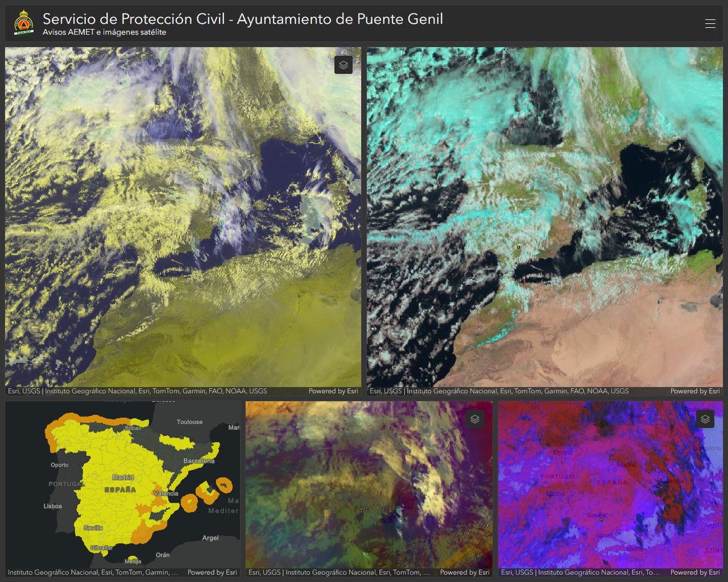Click 'Powered by Esri' on yellow-tinted satellite map
Image resolution: width=728 pixels, height=582 pixels.
pos(334,391)
